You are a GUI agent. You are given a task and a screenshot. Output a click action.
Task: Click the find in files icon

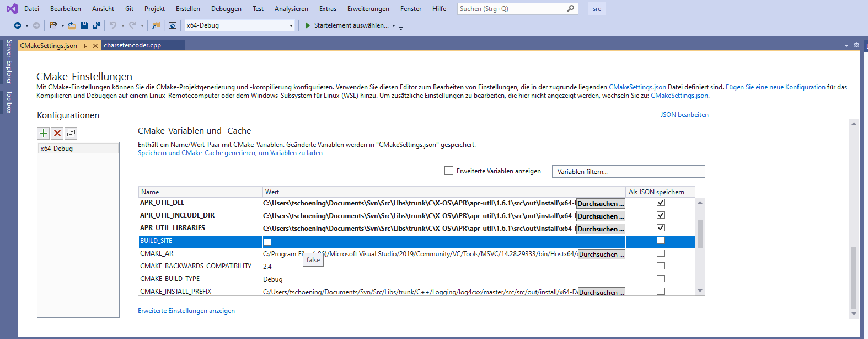click(156, 25)
